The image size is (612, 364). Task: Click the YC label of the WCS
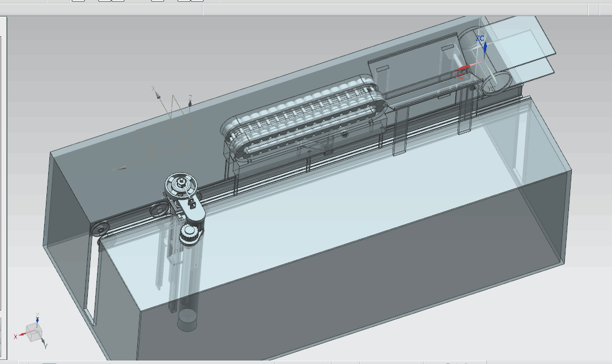point(491,90)
